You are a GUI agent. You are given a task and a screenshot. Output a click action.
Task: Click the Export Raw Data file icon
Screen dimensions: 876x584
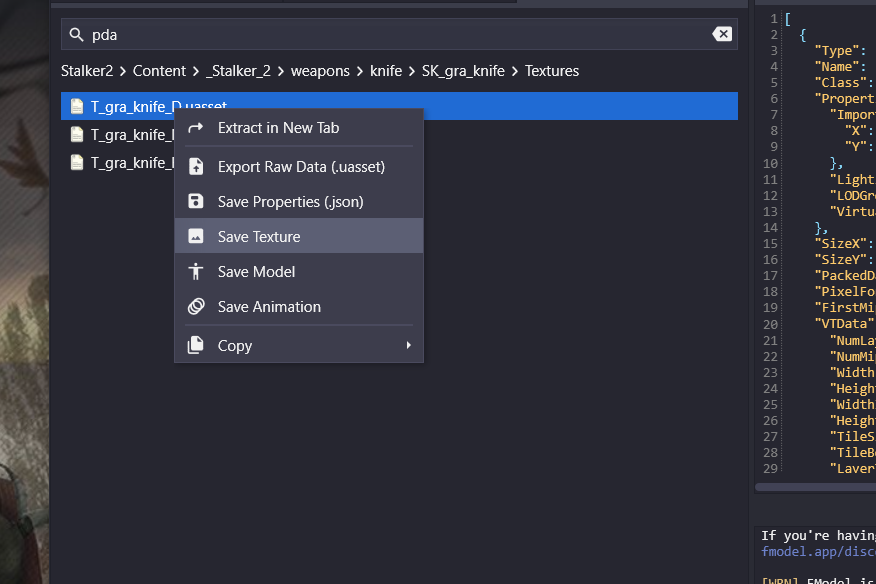point(196,167)
